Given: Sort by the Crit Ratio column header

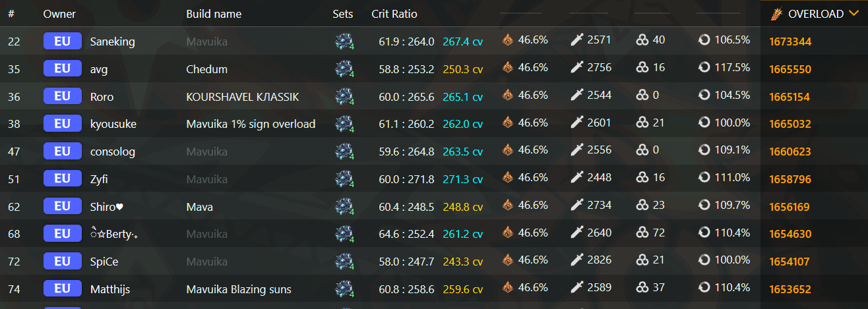Looking at the screenshot, I should [x=394, y=14].
